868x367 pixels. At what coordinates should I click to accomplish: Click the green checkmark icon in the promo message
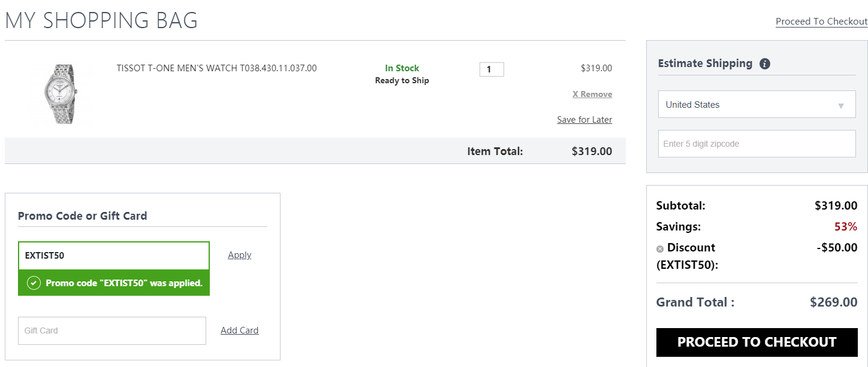point(34,283)
